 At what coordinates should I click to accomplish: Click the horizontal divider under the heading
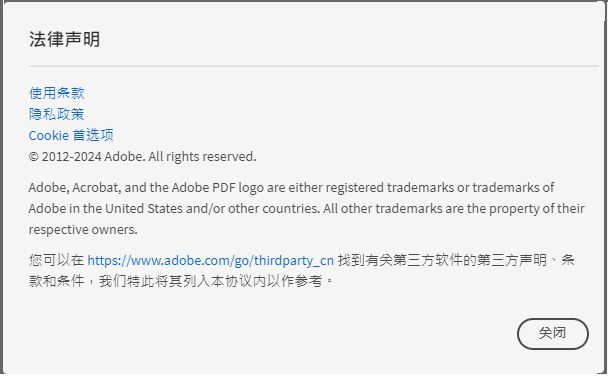[x=313, y=66]
